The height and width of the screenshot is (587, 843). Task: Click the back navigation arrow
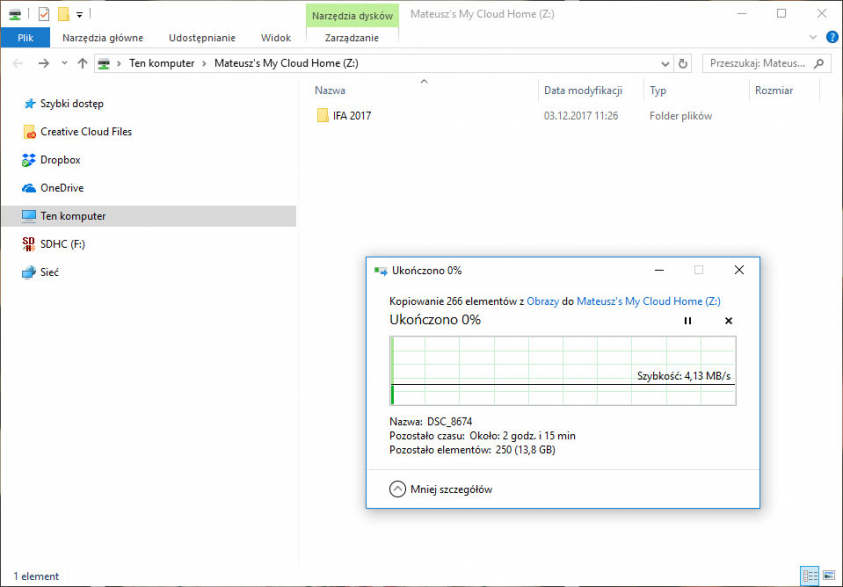[x=18, y=63]
